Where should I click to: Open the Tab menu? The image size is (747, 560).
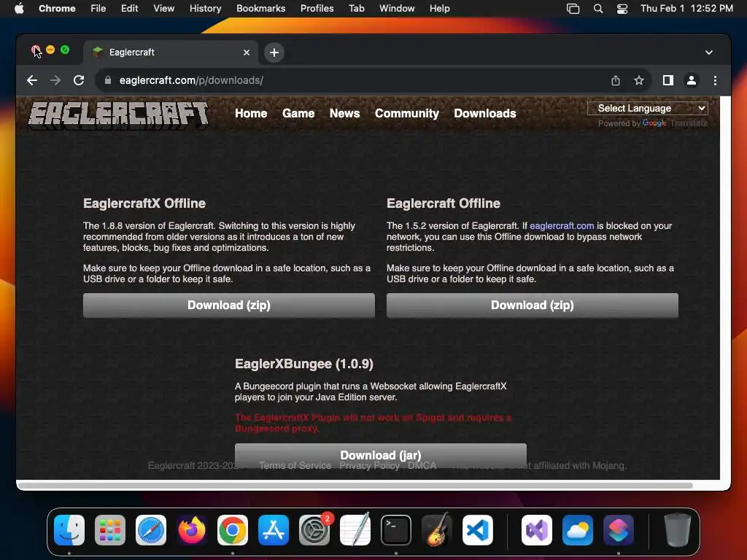tap(356, 9)
